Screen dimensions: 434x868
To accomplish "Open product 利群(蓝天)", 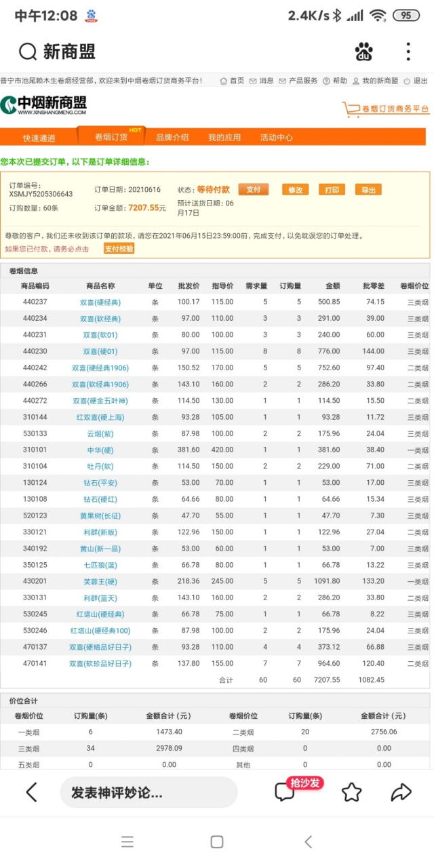I will pos(100,597).
